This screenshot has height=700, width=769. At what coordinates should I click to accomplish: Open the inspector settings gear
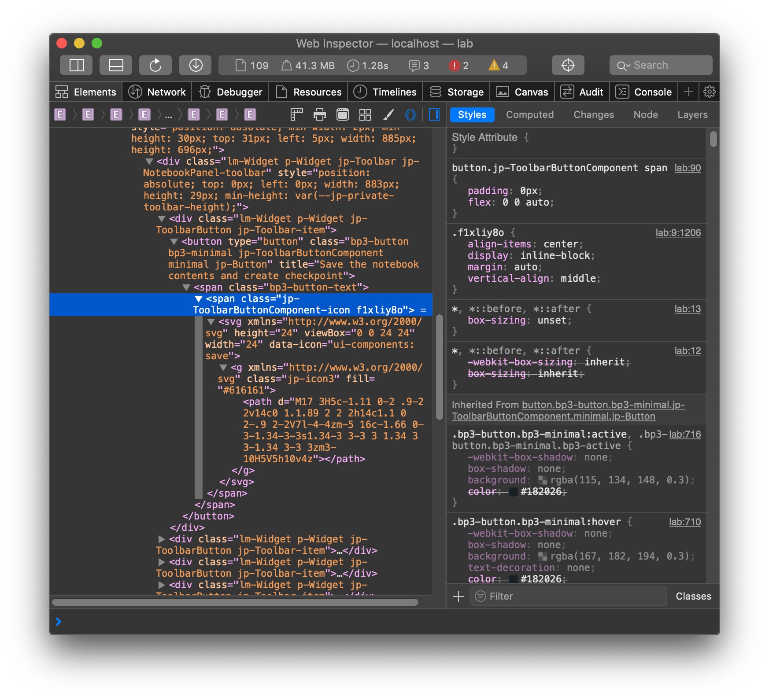point(709,92)
